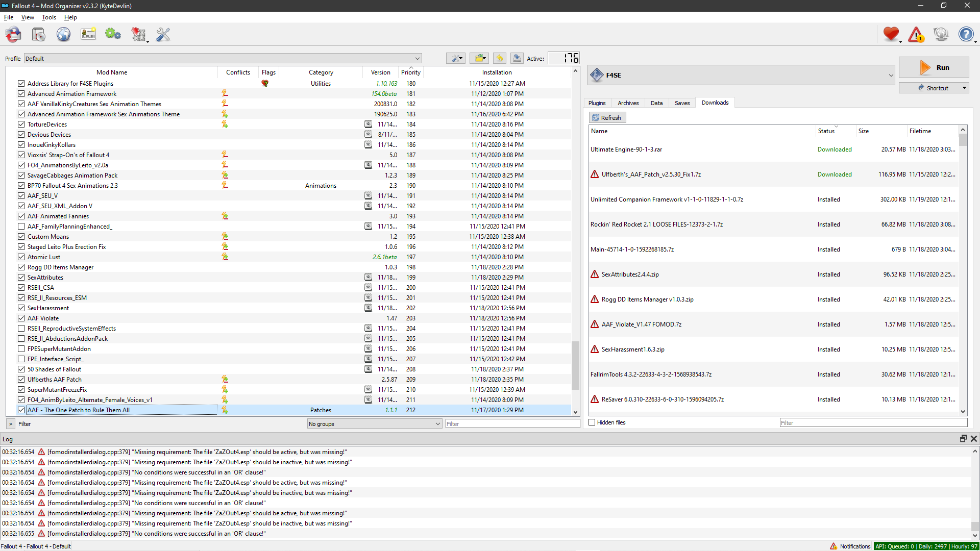This screenshot has height=551, width=980.
Task: Switch to the Archives tab
Action: pyautogui.click(x=628, y=103)
